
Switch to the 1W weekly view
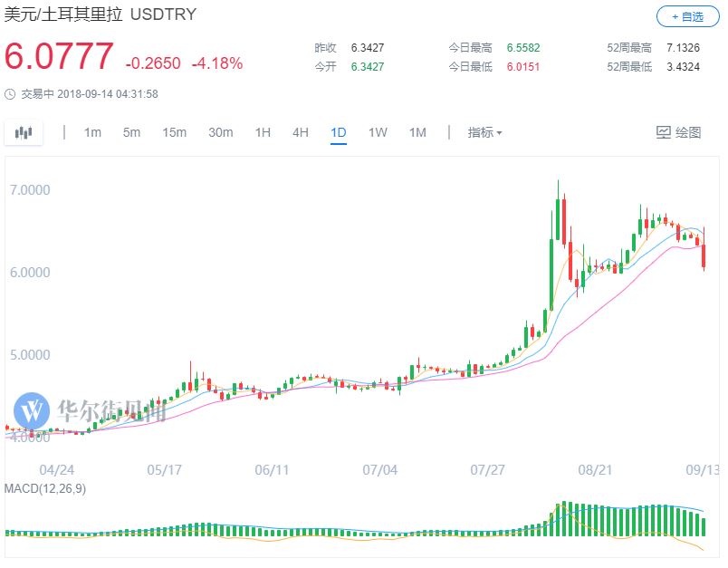[378, 132]
